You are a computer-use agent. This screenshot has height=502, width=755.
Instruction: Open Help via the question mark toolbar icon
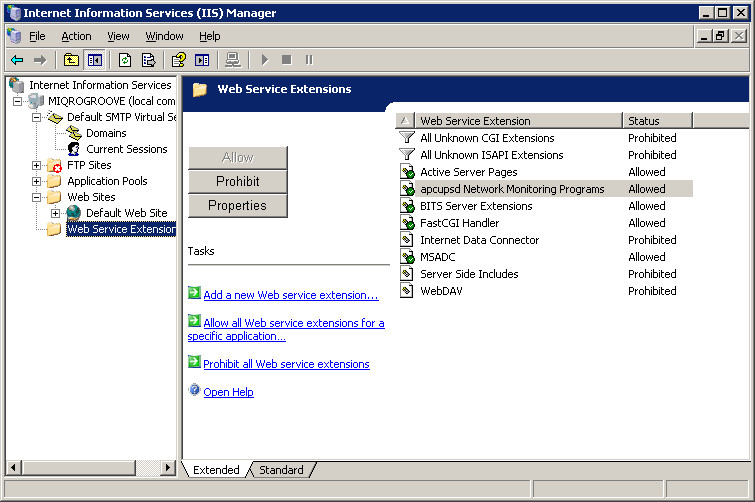click(x=179, y=60)
